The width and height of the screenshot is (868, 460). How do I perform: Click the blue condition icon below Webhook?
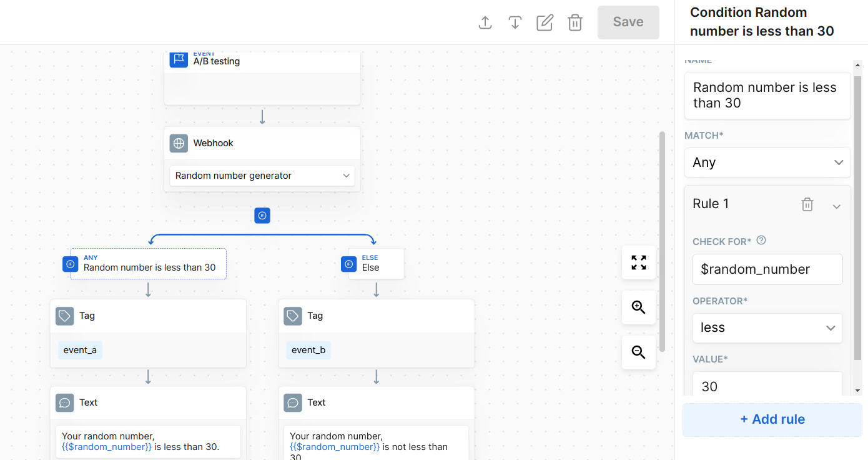tap(262, 216)
